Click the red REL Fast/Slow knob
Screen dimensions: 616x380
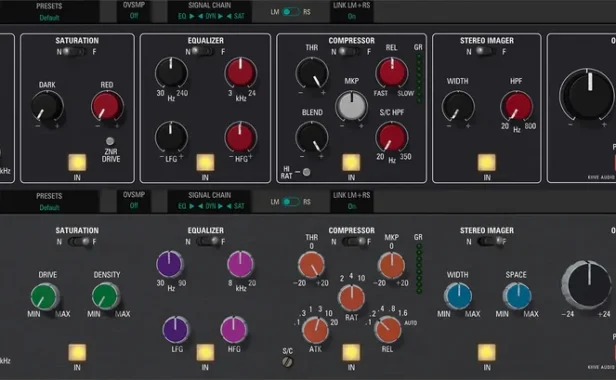pos(392,73)
